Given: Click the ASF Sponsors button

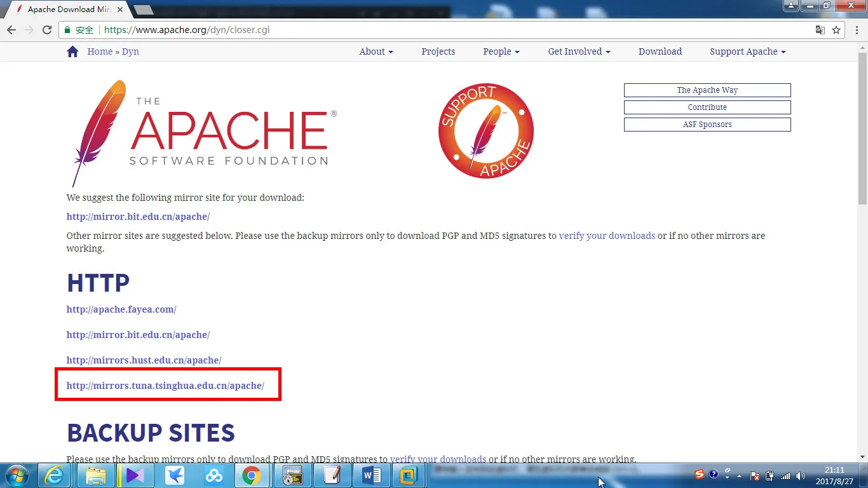Looking at the screenshot, I should 707,125.
